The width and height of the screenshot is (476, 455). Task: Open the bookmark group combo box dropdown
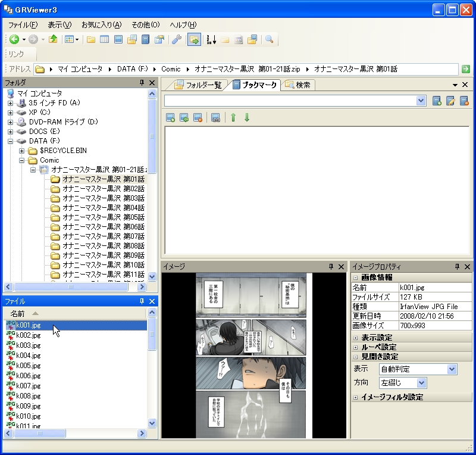click(421, 101)
